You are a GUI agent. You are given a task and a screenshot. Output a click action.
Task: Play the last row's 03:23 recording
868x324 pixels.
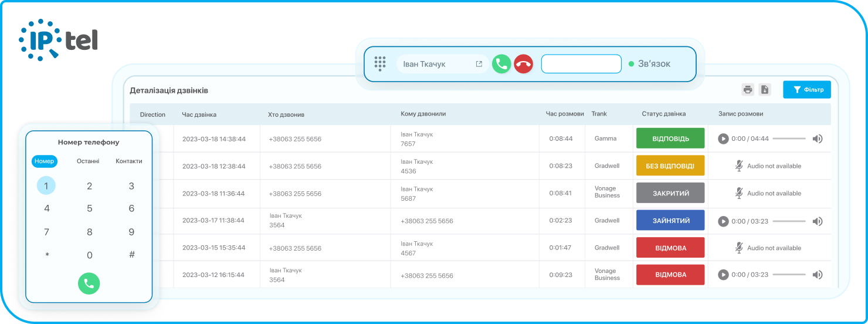[724, 275]
